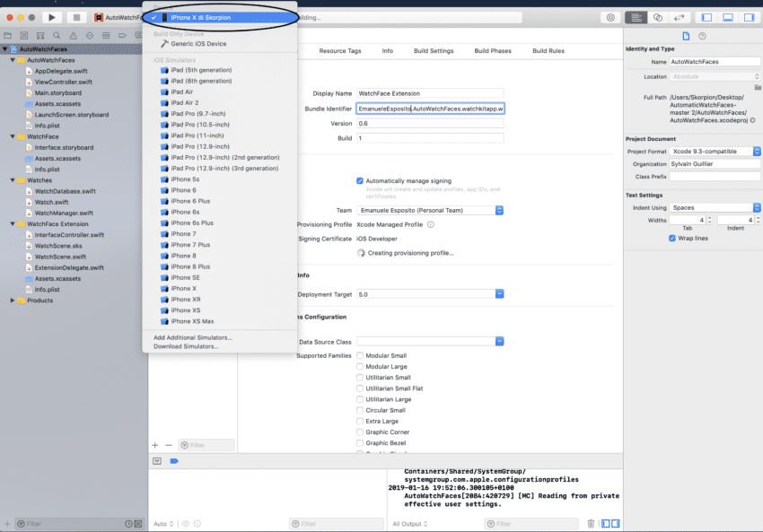
Task: Open the Build Rules tab
Action: (548, 50)
